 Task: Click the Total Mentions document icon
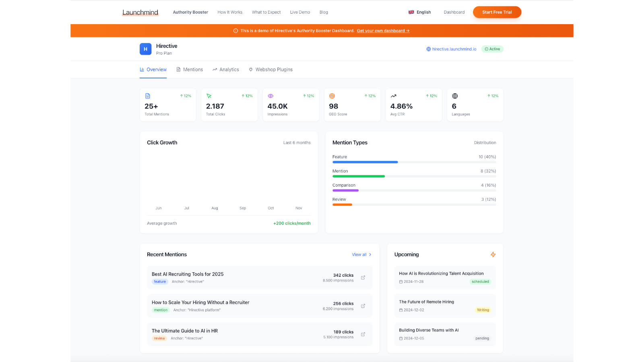[x=148, y=96]
